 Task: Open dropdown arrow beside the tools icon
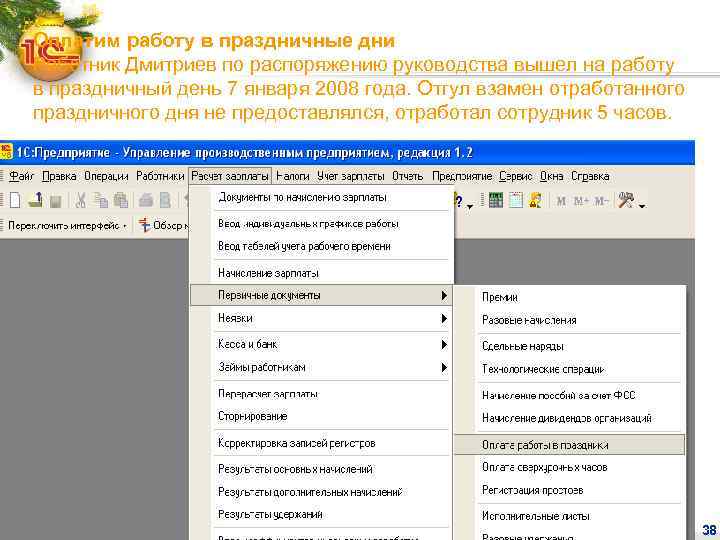point(642,206)
